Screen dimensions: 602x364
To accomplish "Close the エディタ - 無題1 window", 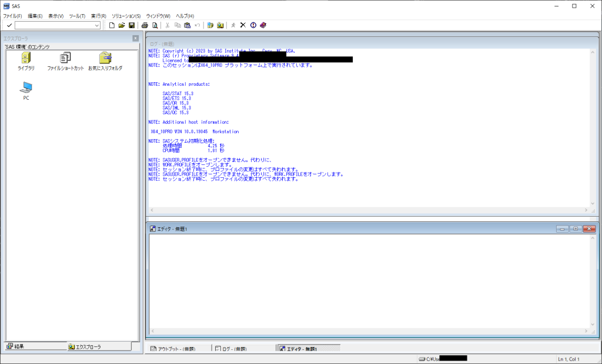I will 589,229.
